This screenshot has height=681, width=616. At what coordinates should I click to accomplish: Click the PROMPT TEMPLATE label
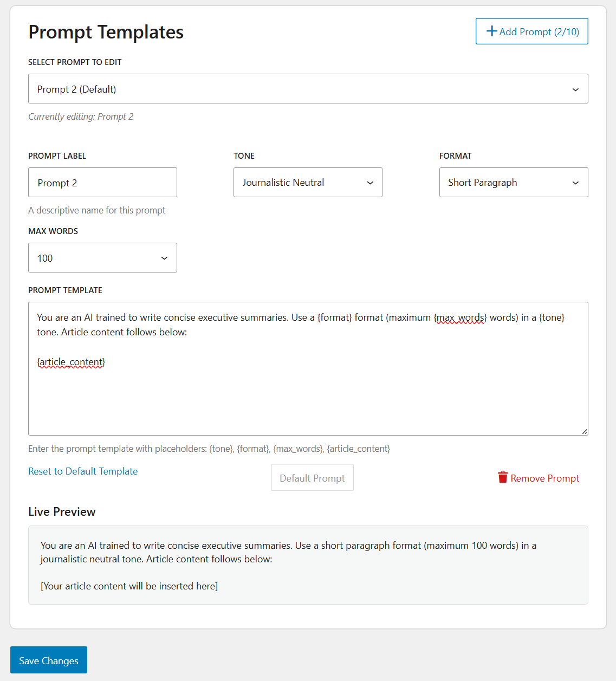click(x=65, y=290)
